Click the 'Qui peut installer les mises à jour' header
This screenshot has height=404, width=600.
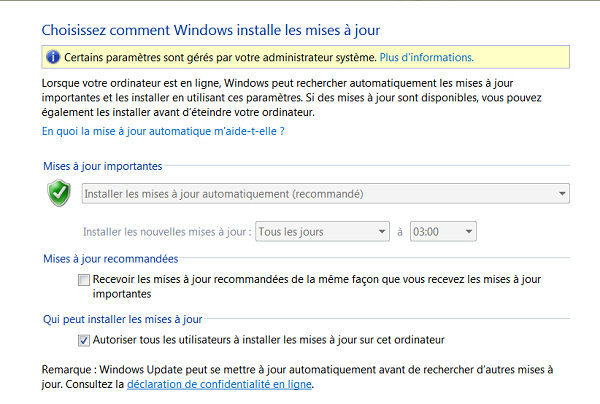(x=122, y=319)
